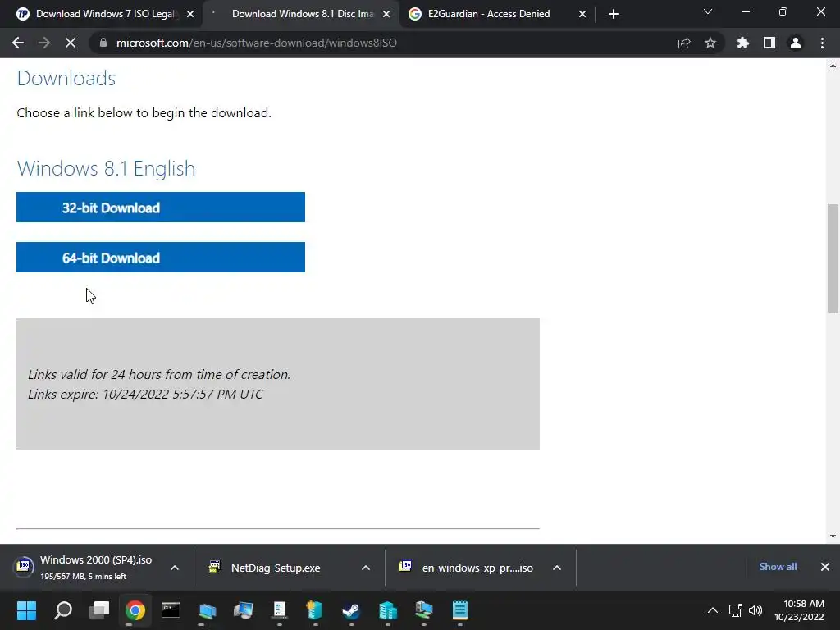Expand NetDiag_Setup.exe download options
This screenshot has height=630, width=840.
366,568
